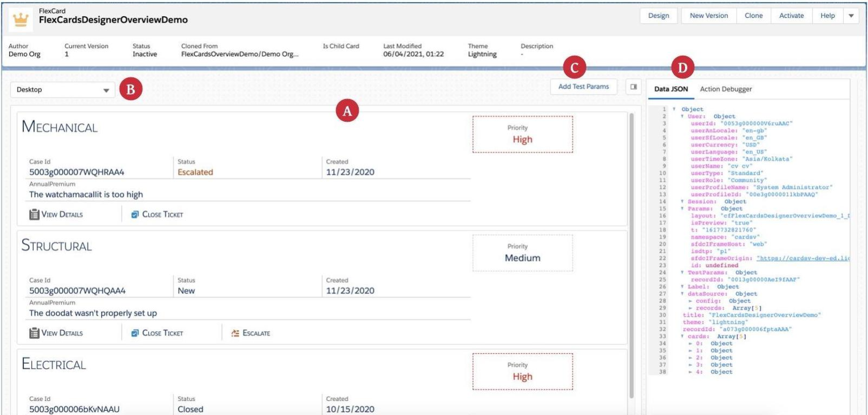Click Add Test Params button
868x415 pixels.
(584, 87)
